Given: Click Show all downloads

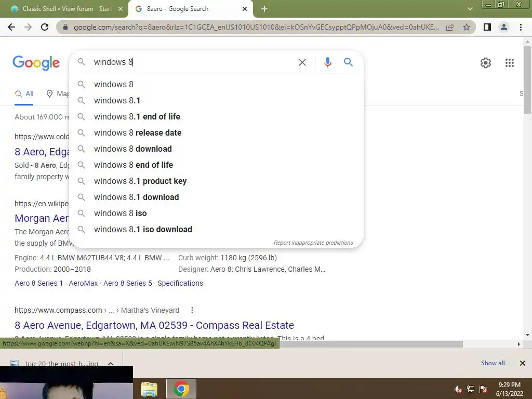Looking at the screenshot, I should tap(493, 363).
